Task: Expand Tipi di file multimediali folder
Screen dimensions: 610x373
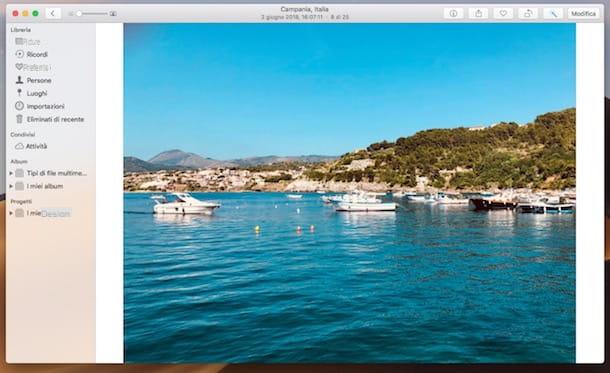Action: (x=11, y=173)
